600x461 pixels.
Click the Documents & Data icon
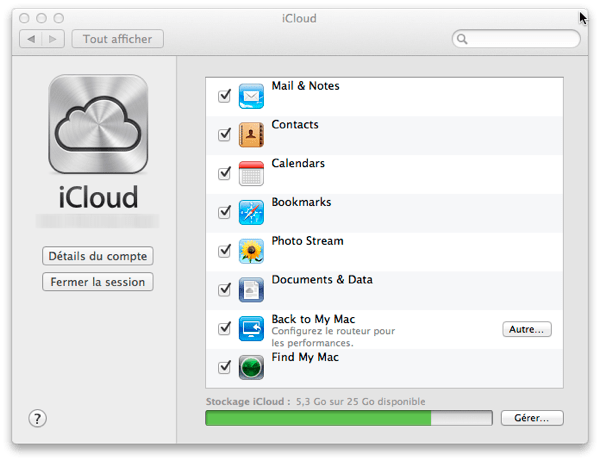[251, 290]
